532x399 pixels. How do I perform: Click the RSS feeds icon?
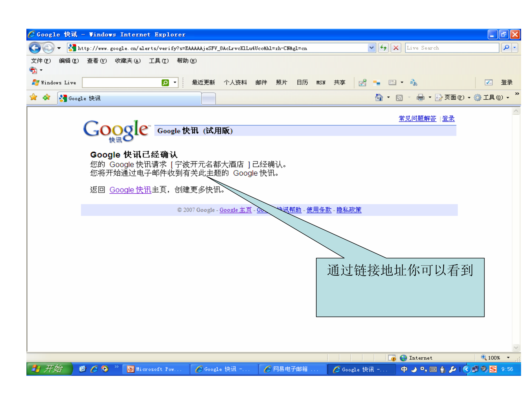click(x=399, y=98)
